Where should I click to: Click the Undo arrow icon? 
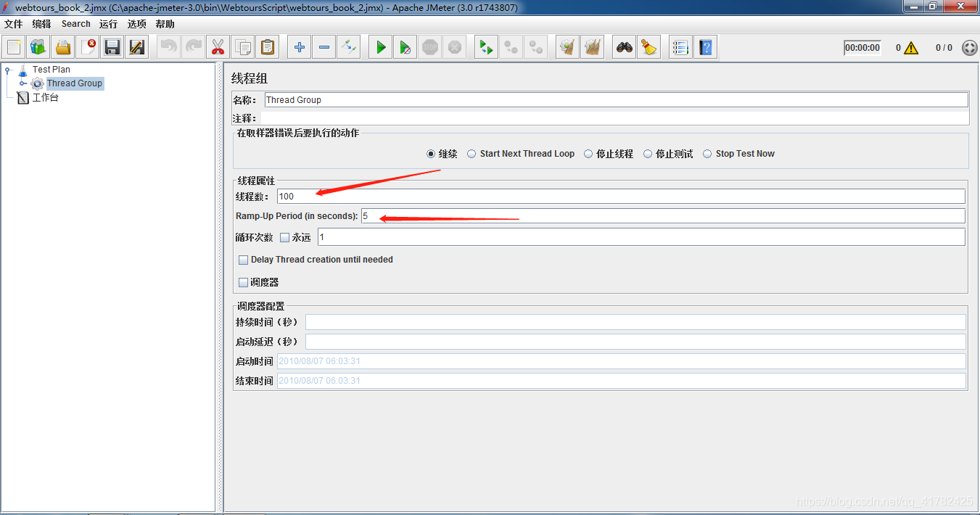tap(169, 48)
